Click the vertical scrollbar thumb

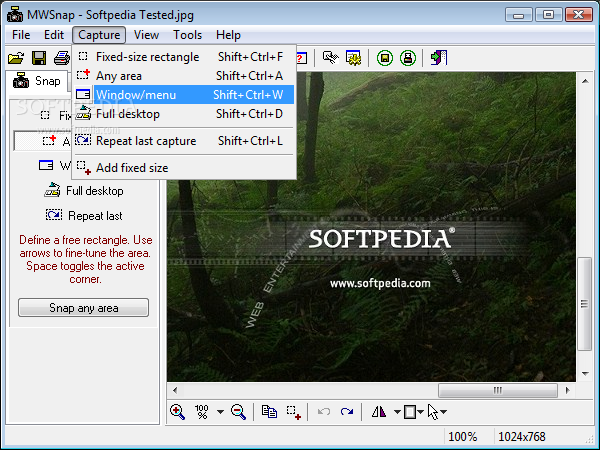click(584, 304)
